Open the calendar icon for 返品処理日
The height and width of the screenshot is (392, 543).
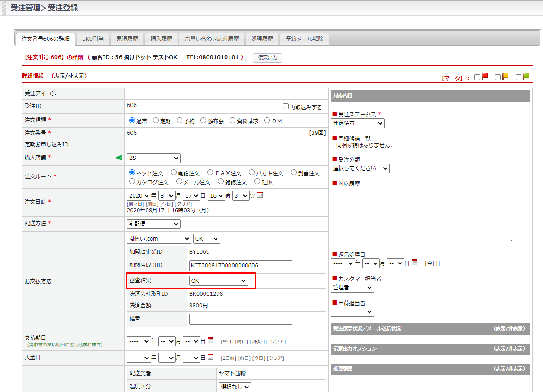(x=415, y=263)
